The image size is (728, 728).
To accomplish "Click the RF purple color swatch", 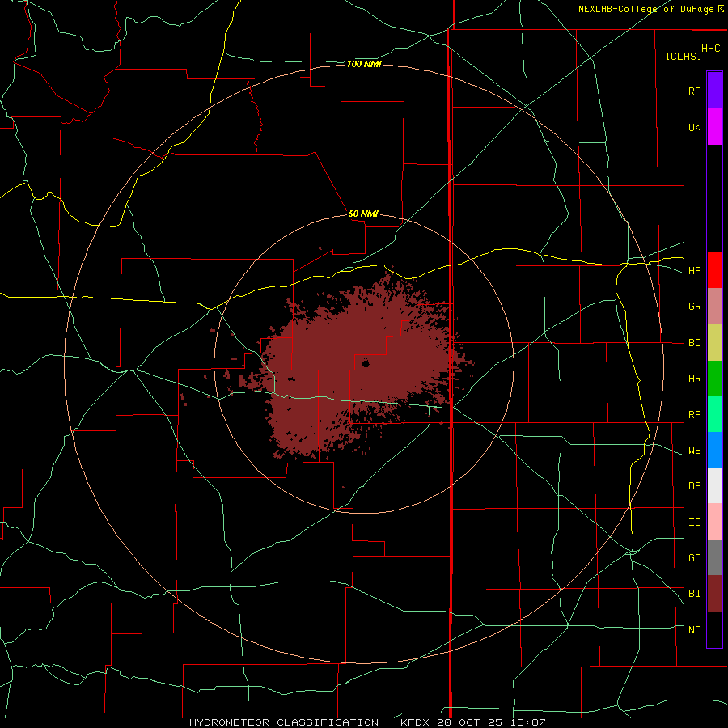I will [714, 91].
